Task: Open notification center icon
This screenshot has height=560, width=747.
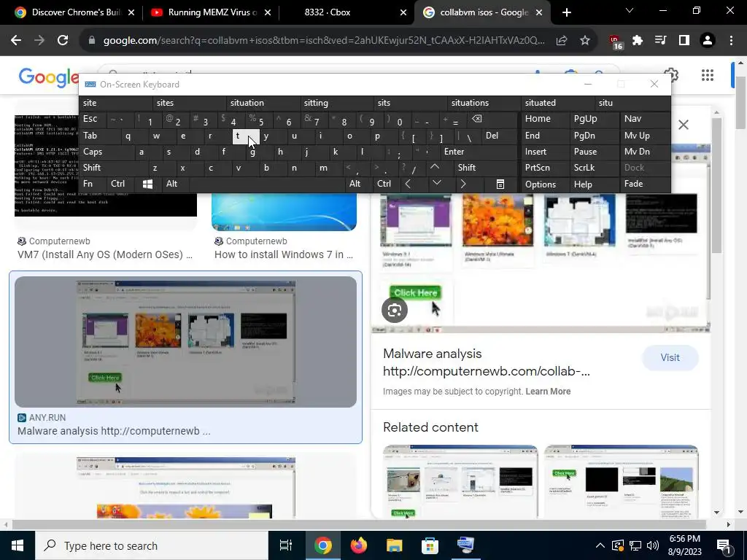Action: coord(724,545)
